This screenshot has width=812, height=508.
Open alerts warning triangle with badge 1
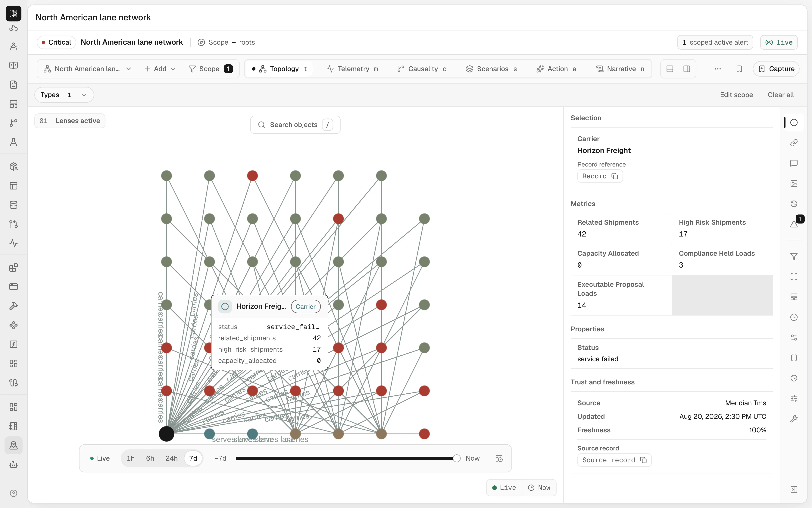click(794, 224)
